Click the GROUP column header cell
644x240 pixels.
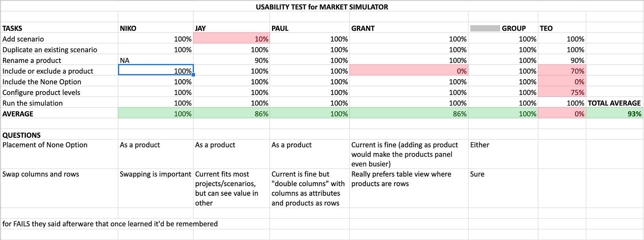[503, 28]
